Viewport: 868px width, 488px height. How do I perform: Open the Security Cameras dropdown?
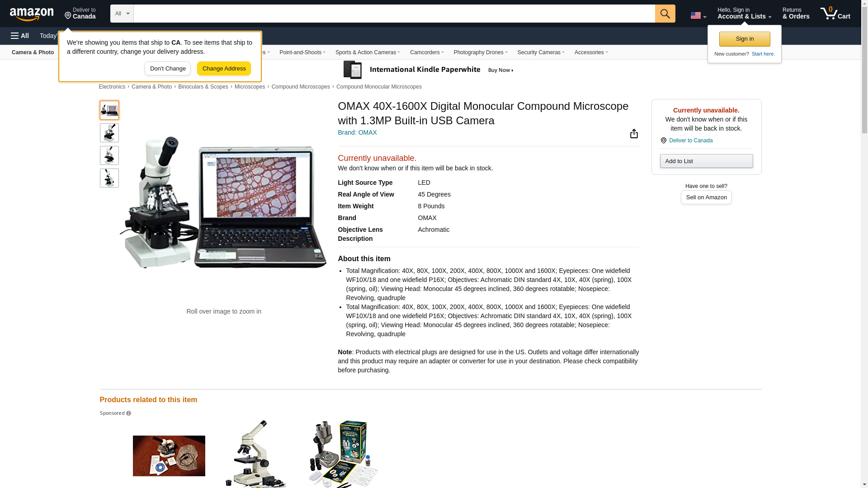pos(541,52)
